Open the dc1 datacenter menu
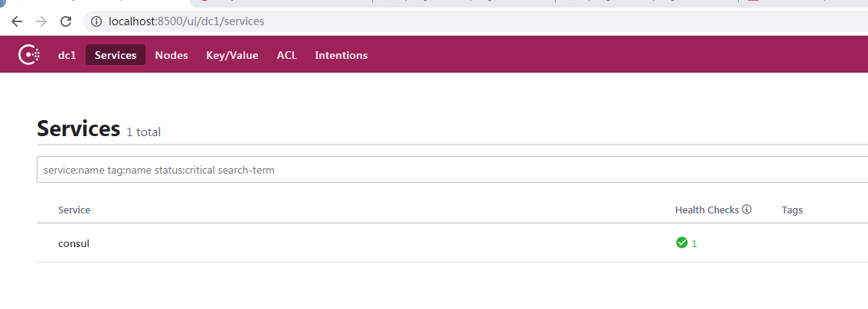Viewport: 868px width, 309px height. pos(67,55)
